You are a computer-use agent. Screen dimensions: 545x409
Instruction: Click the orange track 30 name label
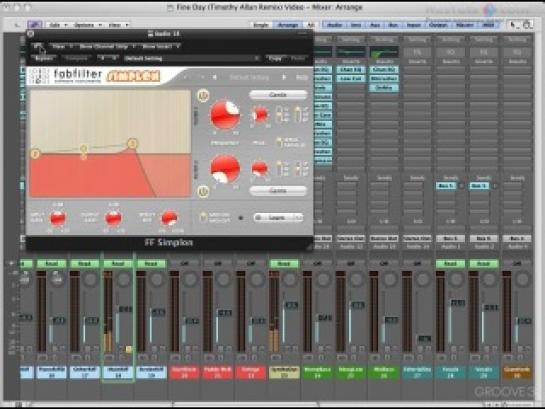click(517, 372)
